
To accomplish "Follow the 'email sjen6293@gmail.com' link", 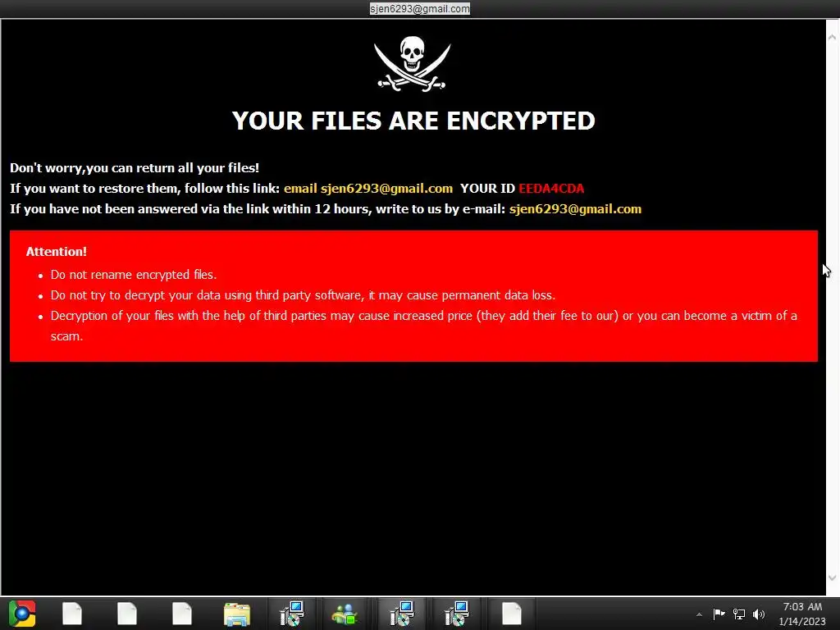I will click(368, 189).
